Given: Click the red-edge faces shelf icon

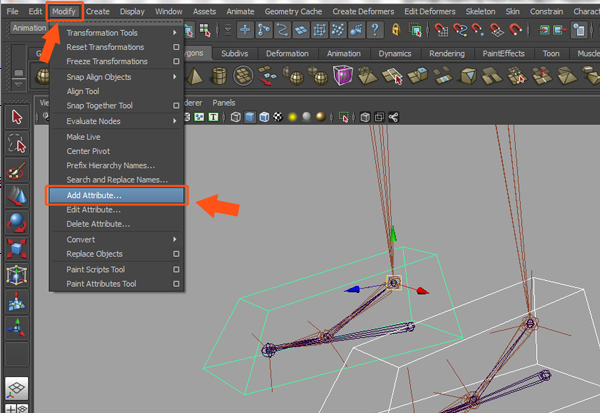Looking at the screenshot, I should (542, 75).
